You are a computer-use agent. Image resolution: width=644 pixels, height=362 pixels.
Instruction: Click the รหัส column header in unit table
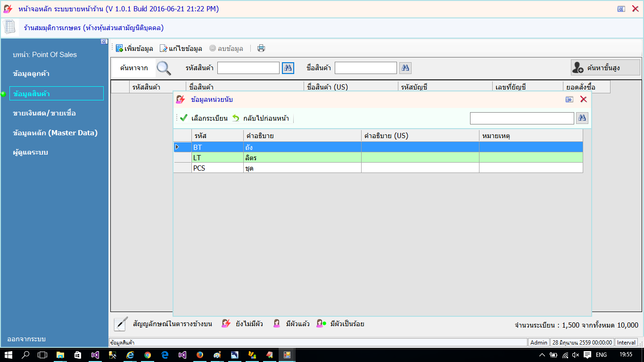[x=218, y=136]
